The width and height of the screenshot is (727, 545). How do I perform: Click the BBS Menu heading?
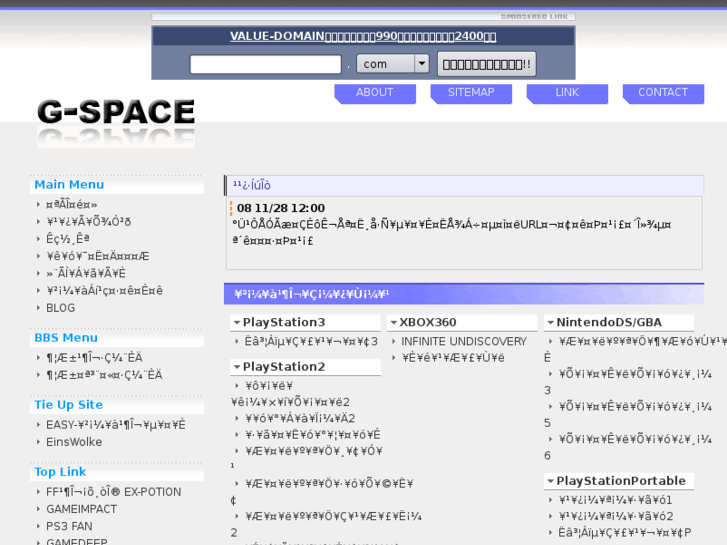point(66,338)
